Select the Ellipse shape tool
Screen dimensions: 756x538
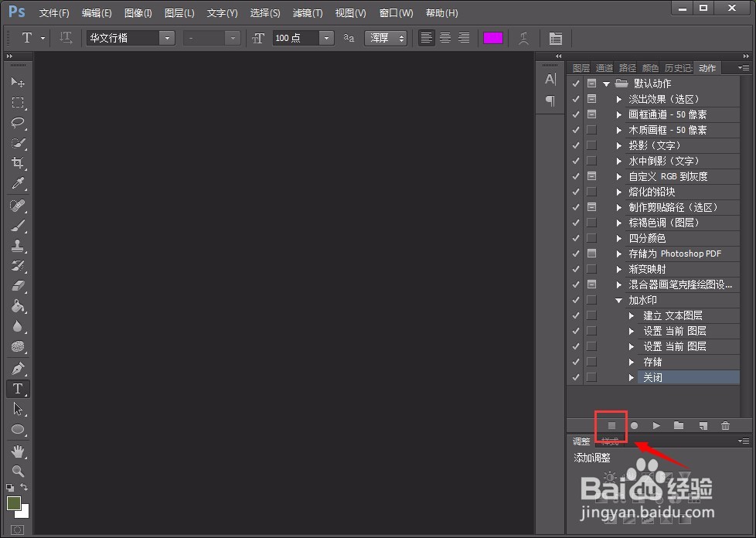pyautogui.click(x=18, y=429)
